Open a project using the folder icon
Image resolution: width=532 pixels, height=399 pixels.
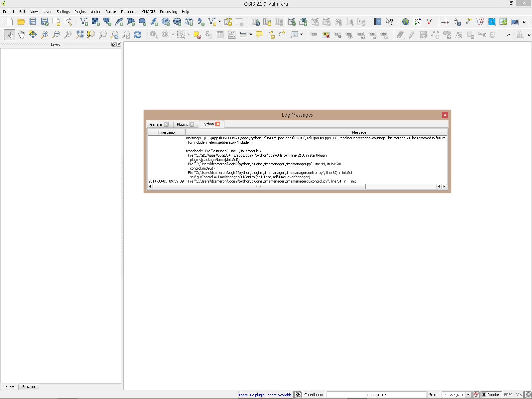(21, 22)
